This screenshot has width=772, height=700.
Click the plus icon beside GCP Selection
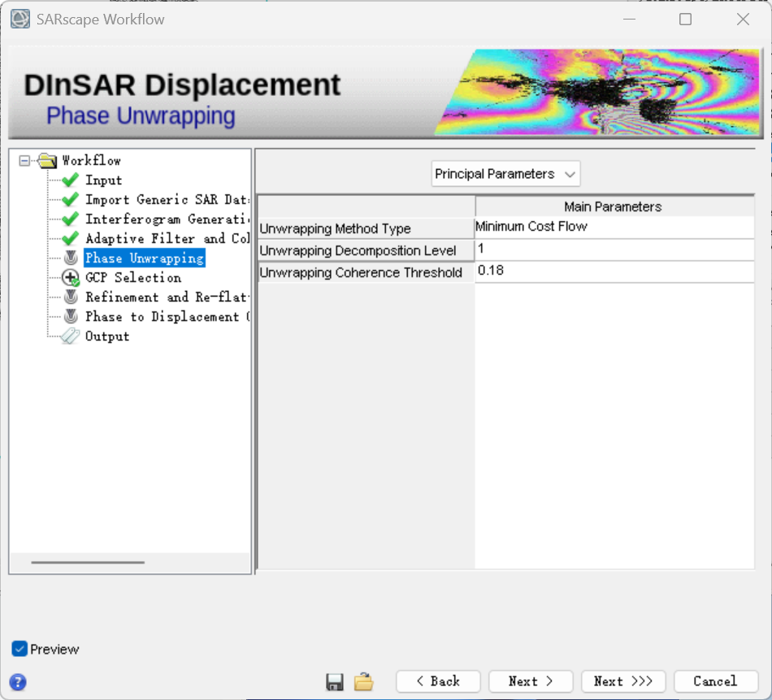pyautogui.click(x=71, y=278)
